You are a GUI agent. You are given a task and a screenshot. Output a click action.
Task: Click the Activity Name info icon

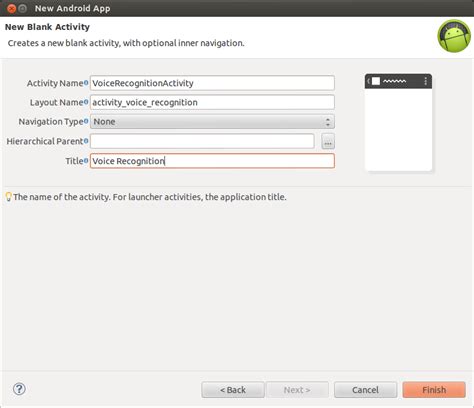(x=86, y=83)
